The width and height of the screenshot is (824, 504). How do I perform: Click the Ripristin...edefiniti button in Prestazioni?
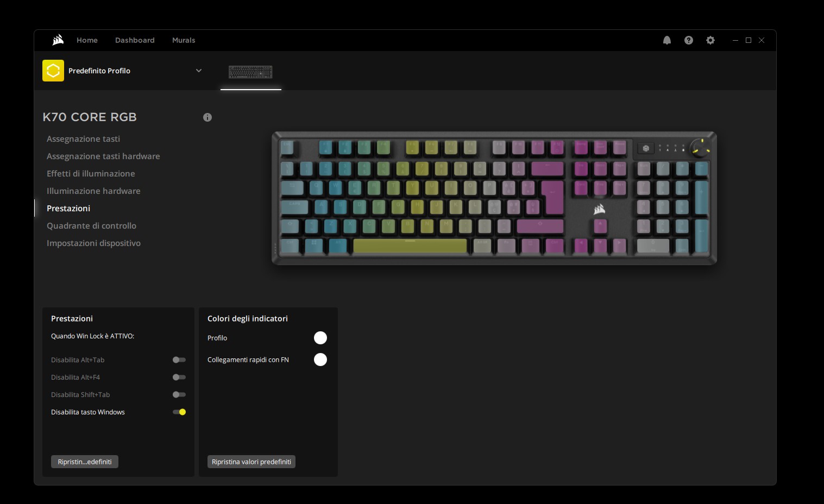tap(85, 462)
